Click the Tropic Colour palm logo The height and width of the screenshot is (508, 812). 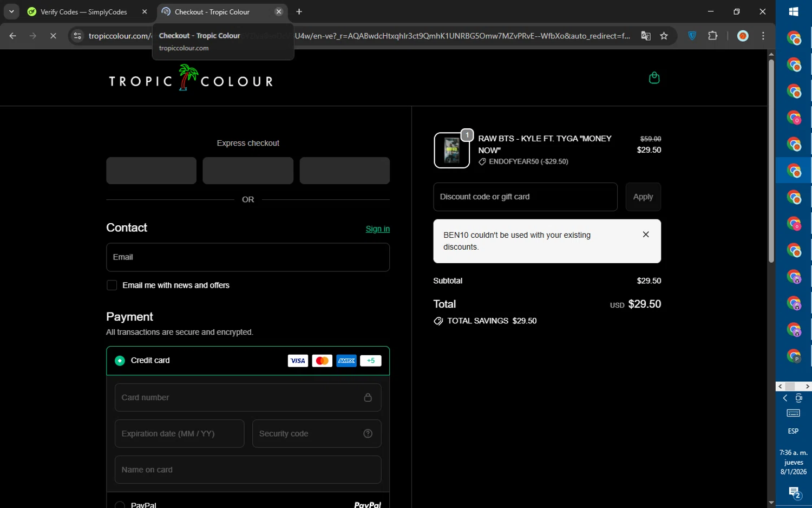191,77
